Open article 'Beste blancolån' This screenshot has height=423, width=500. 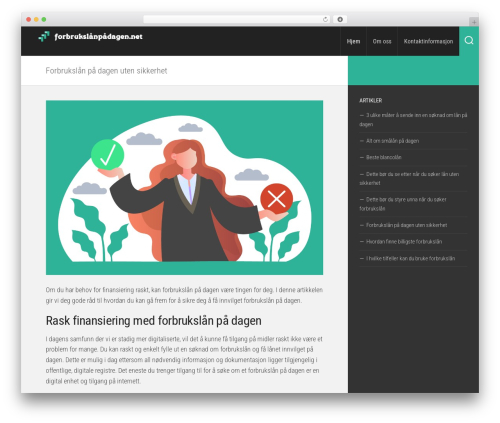pos(384,157)
